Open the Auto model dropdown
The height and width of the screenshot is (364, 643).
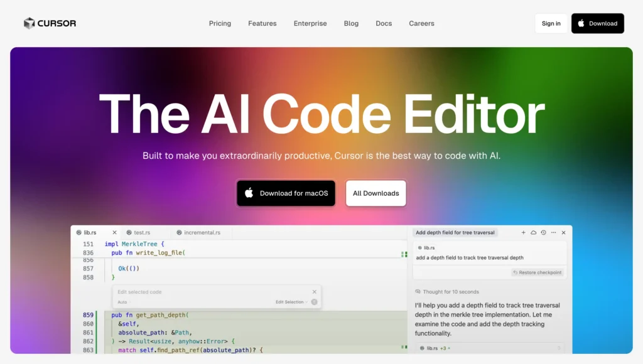click(124, 302)
